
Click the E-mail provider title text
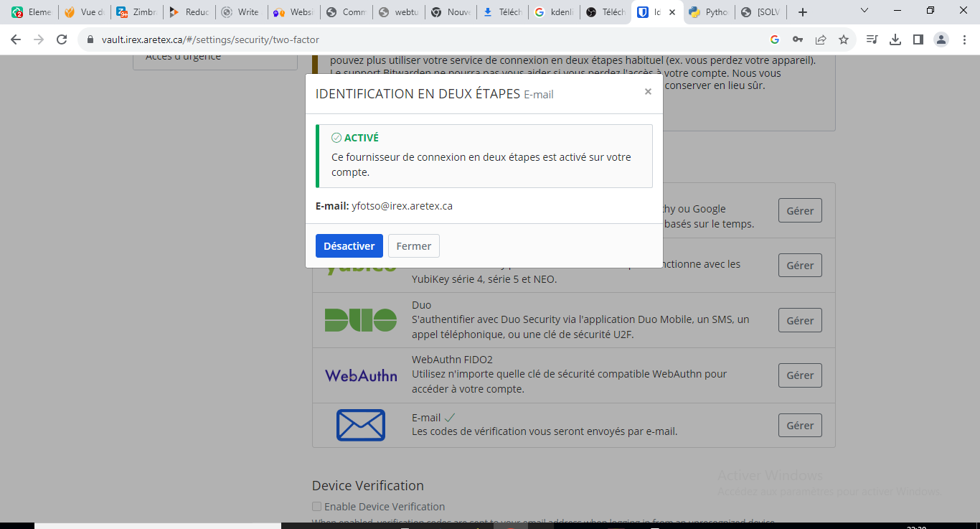[x=426, y=418]
